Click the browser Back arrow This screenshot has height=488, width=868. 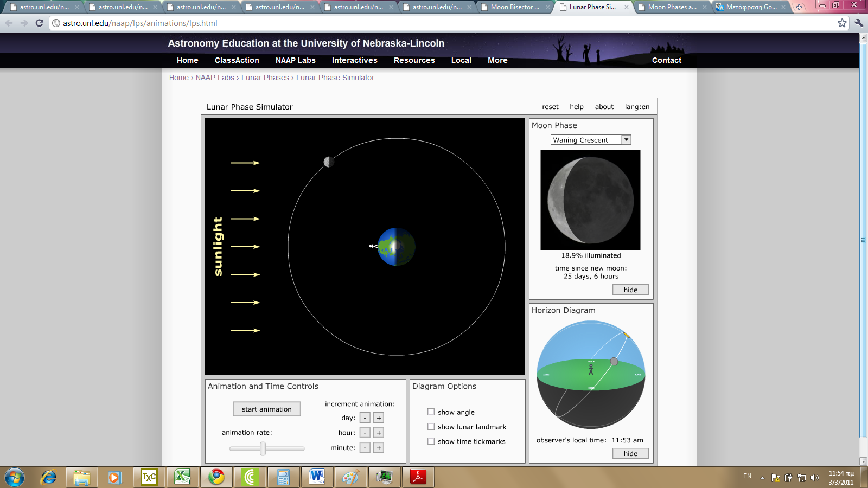[x=9, y=23]
